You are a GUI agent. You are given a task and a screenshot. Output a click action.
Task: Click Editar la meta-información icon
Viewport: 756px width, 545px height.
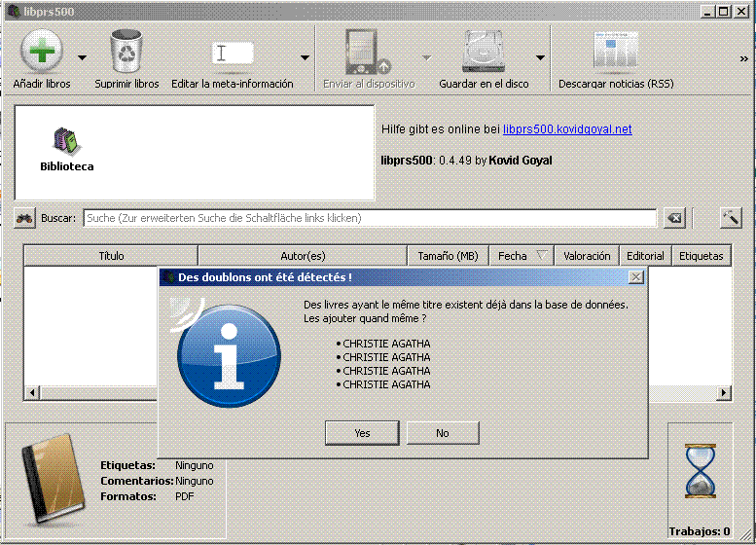pyautogui.click(x=233, y=54)
